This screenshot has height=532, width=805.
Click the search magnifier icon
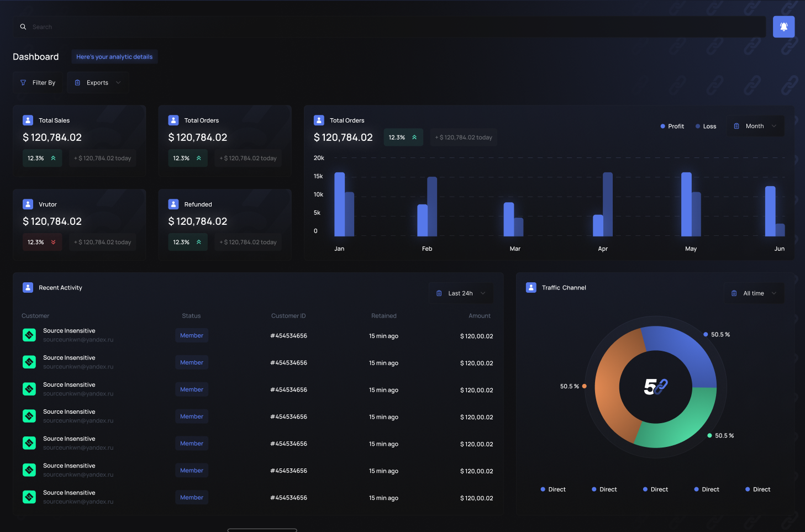(x=23, y=27)
